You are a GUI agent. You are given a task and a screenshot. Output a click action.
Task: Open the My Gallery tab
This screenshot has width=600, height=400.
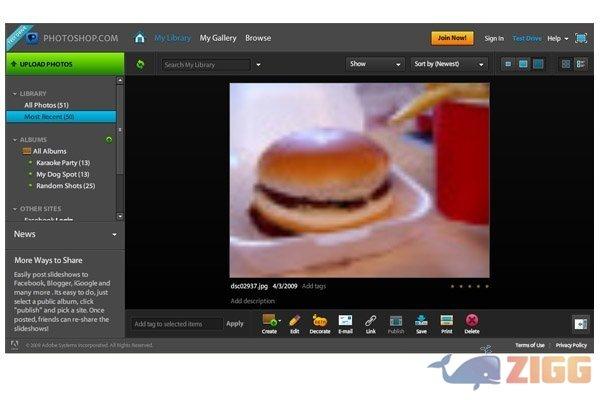218,38
